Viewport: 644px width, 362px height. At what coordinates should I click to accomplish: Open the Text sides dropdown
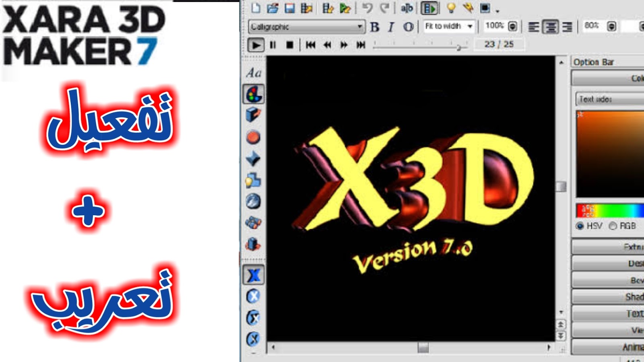coord(610,99)
